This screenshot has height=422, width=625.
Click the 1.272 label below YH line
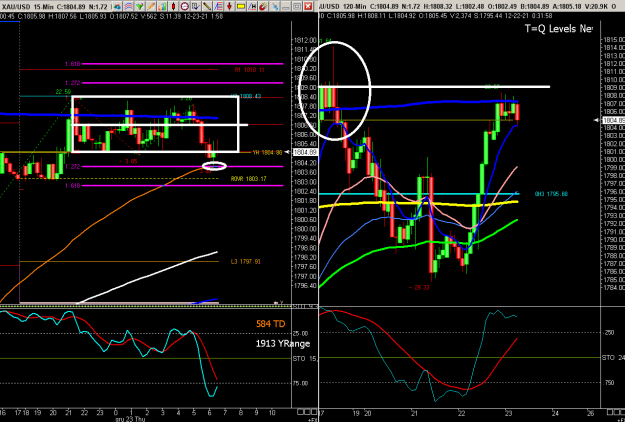pos(73,167)
